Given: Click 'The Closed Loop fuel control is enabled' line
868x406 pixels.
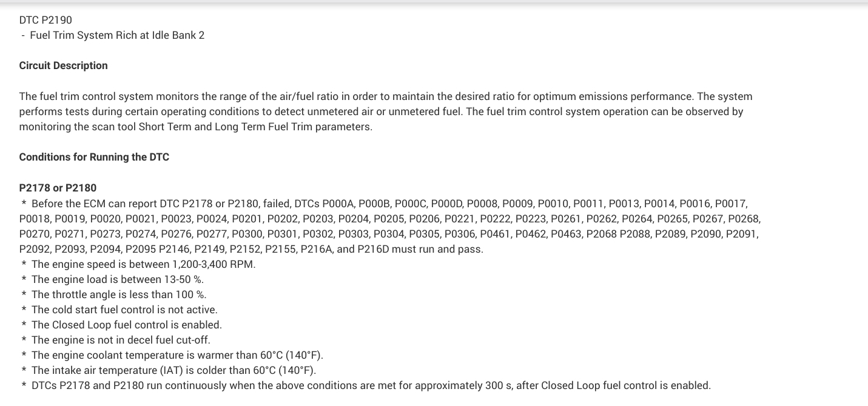Looking at the screenshot, I should coord(127,325).
